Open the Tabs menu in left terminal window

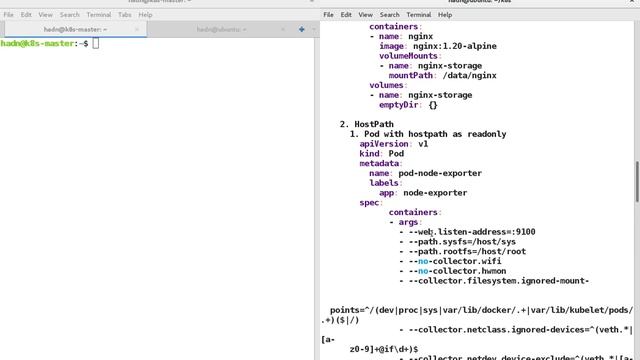pos(125,15)
